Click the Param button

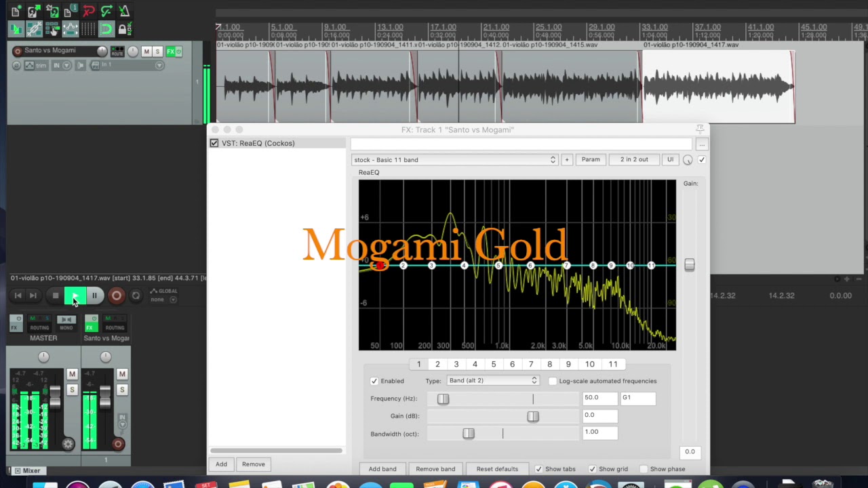tap(591, 160)
